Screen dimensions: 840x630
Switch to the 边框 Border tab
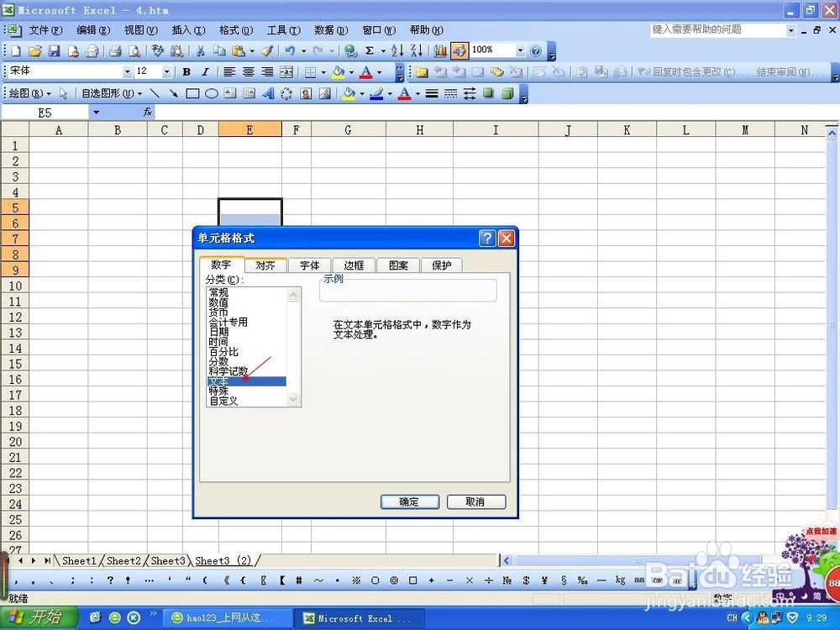[x=354, y=265]
